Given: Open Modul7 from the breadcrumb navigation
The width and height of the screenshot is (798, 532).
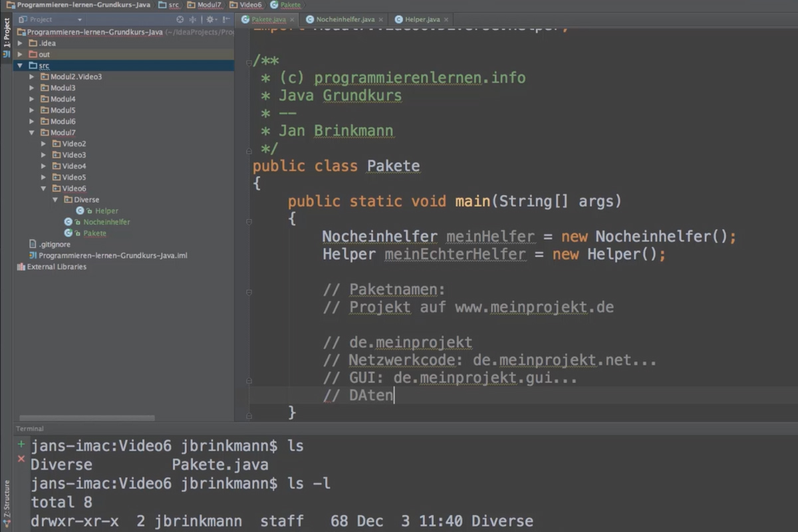Looking at the screenshot, I should click(x=208, y=5).
